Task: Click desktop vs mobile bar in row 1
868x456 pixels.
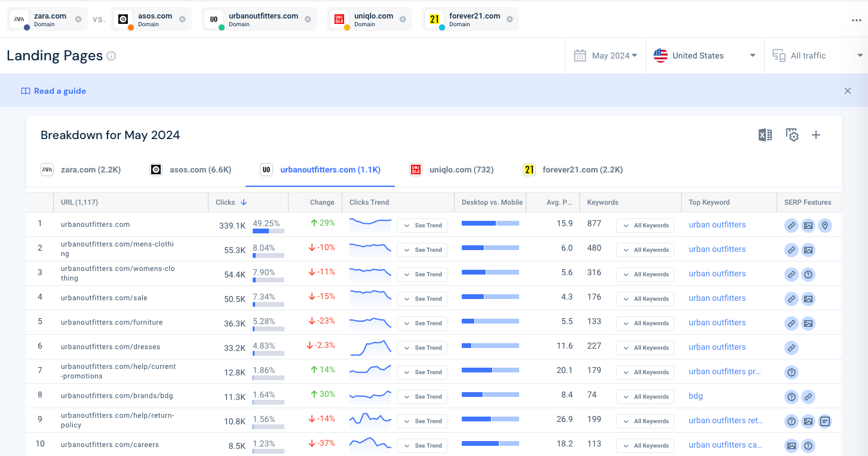Action: click(490, 223)
